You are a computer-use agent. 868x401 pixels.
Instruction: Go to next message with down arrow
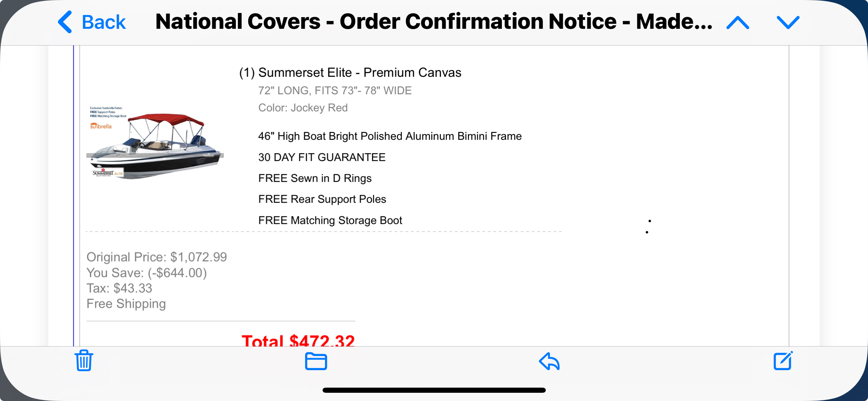tap(788, 23)
